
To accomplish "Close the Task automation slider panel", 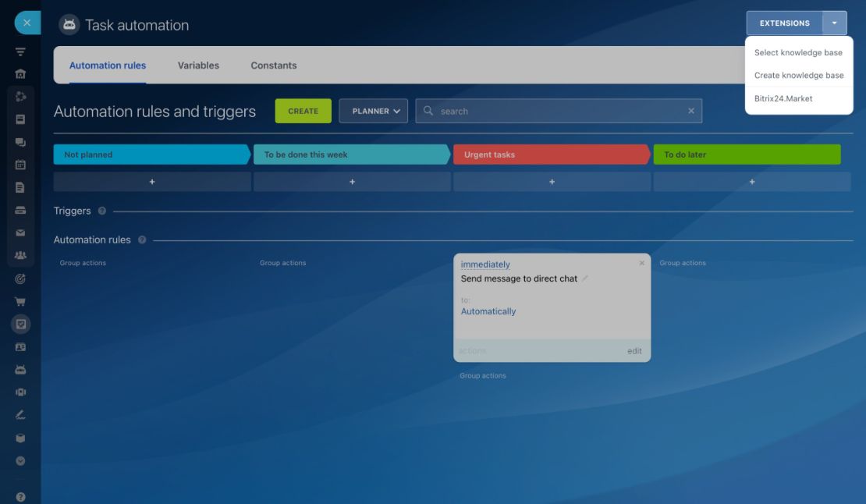I will pos(27,23).
